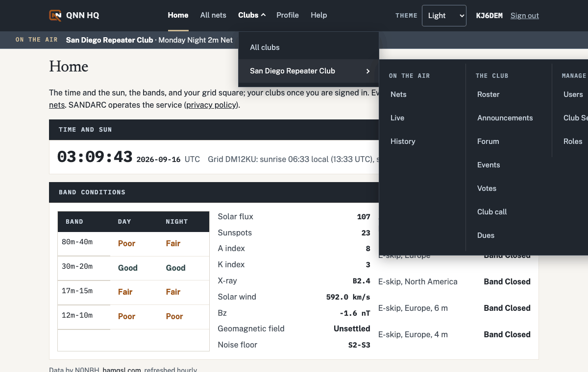The width and height of the screenshot is (588, 372).
Task: Click the 80m-40m band row
Action: [133, 244]
